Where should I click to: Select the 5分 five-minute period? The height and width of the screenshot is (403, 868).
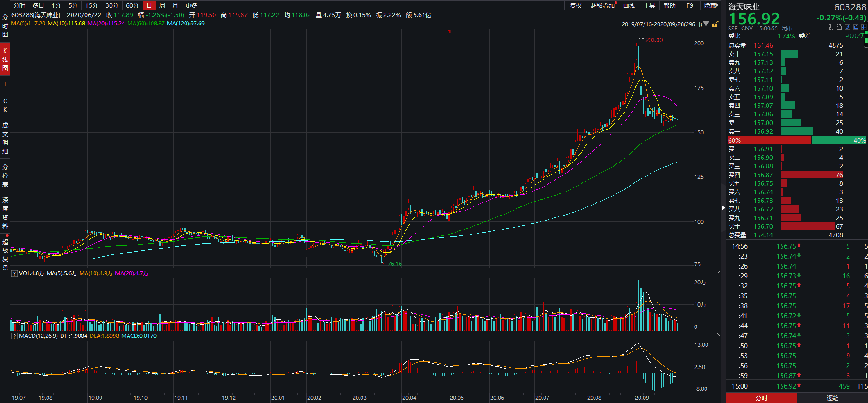[x=73, y=5]
